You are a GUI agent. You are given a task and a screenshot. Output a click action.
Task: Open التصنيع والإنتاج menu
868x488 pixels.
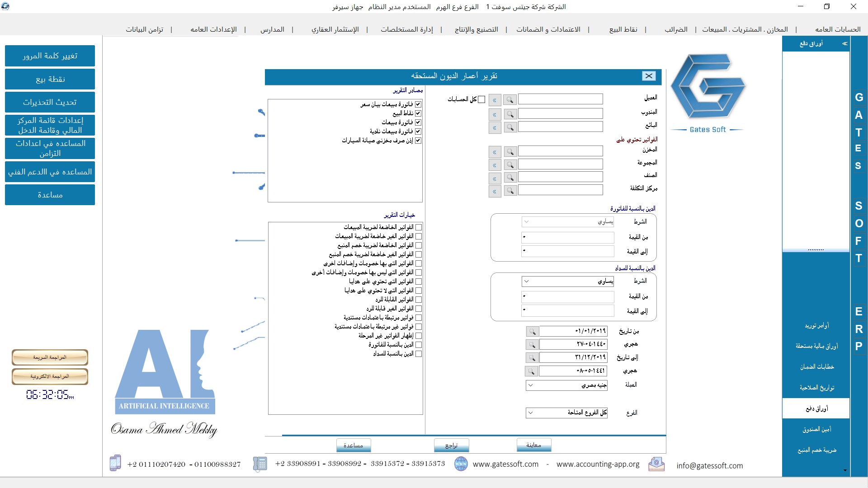[476, 29]
